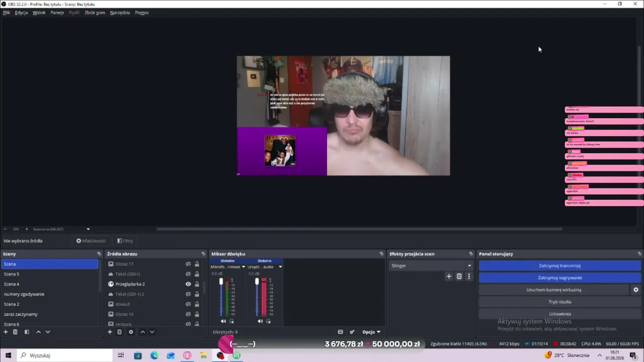Open the Pomoc menu
Screen dimensions: 644x362
coord(142,13)
